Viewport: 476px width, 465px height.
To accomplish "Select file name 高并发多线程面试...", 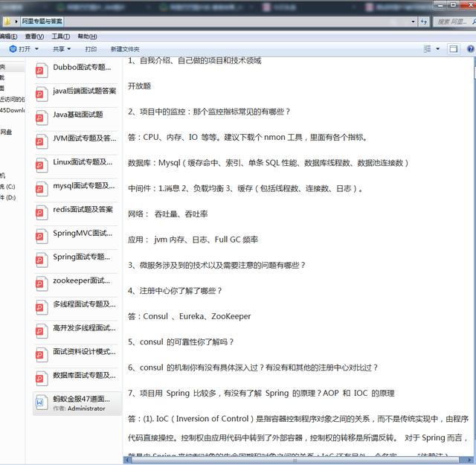I will click(84, 327).
